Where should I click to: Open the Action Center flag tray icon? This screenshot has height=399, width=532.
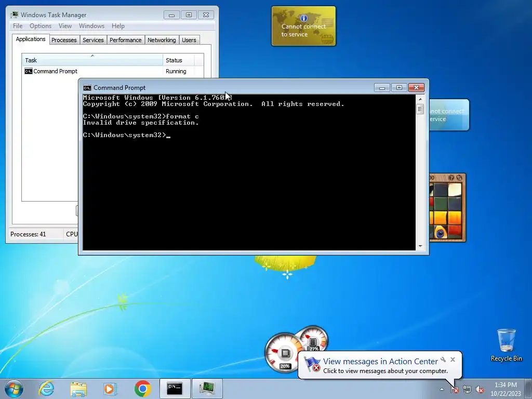click(x=454, y=390)
